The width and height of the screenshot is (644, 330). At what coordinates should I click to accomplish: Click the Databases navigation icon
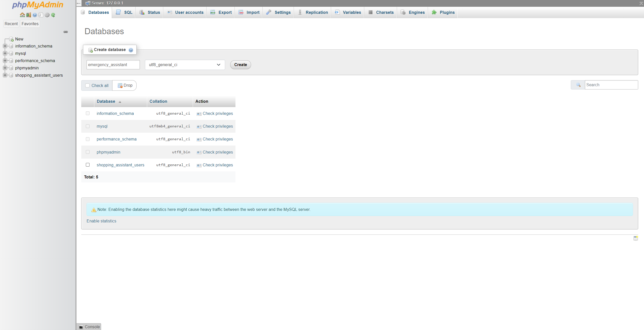click(x=84, y=12)
